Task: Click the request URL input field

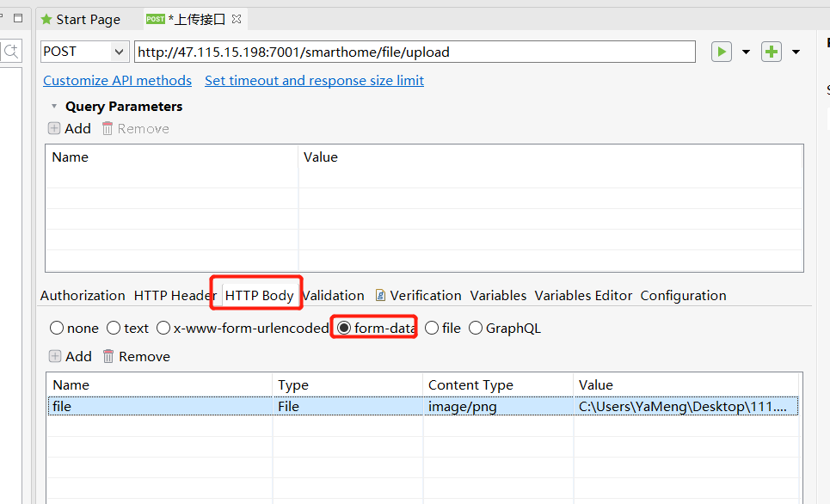Action: tap(414, 52)
